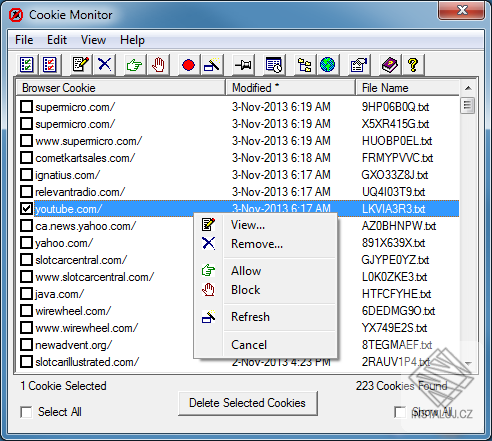Open the Edit menu
The image size is (492, 441).
[57, 40]
